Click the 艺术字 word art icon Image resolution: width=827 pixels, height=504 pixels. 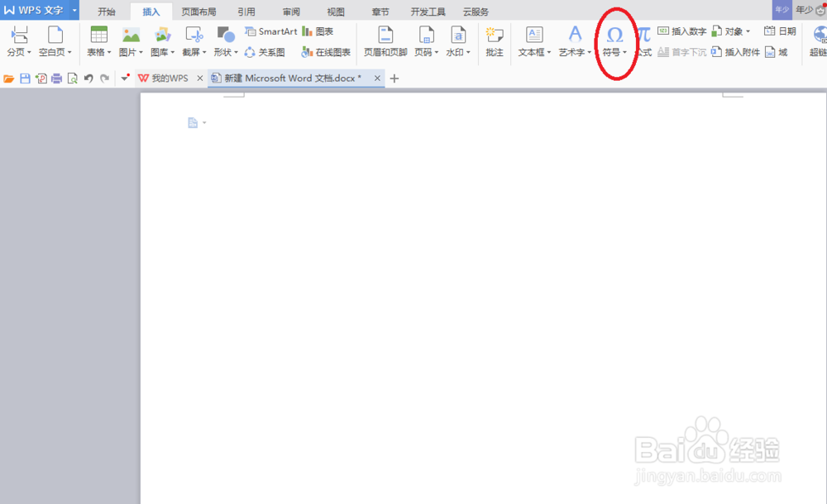coord(575,35)
